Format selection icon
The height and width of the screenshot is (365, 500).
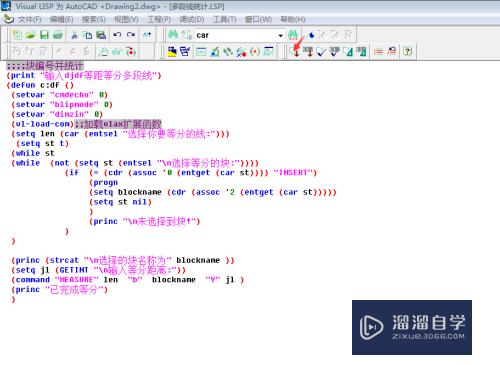pos(361,52)
